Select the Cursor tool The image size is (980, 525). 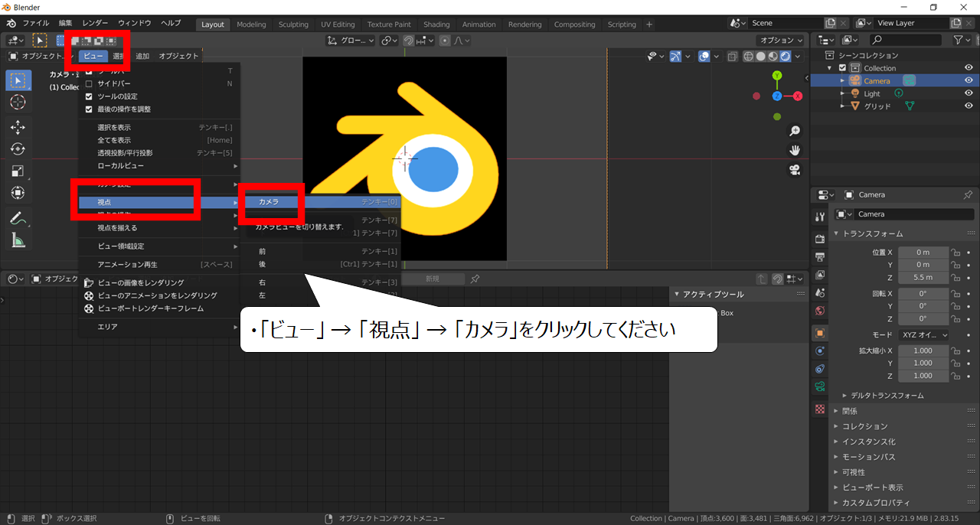19,103
